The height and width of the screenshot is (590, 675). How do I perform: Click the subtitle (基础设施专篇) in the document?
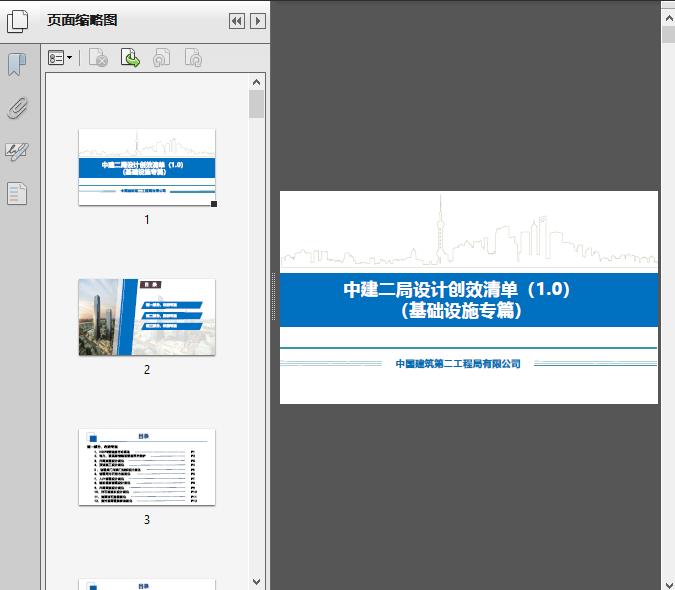(x=461, y=310)
